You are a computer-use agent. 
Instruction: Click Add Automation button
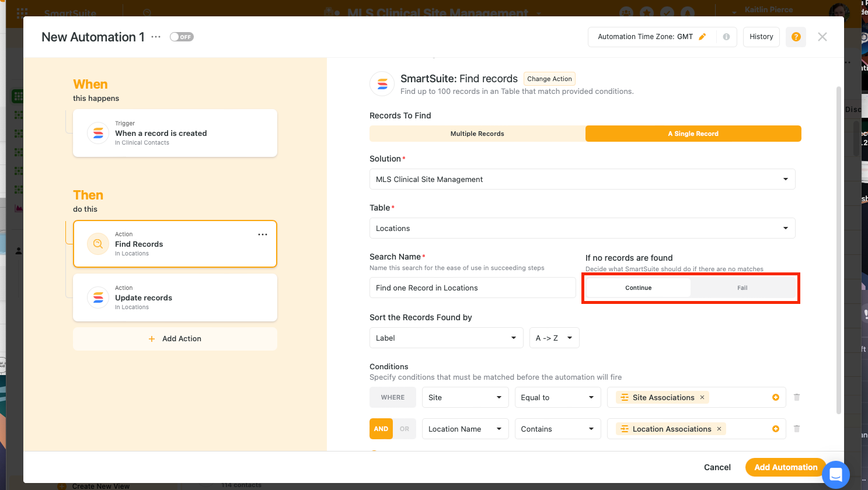pyautogui.click(x=786, y=467)
